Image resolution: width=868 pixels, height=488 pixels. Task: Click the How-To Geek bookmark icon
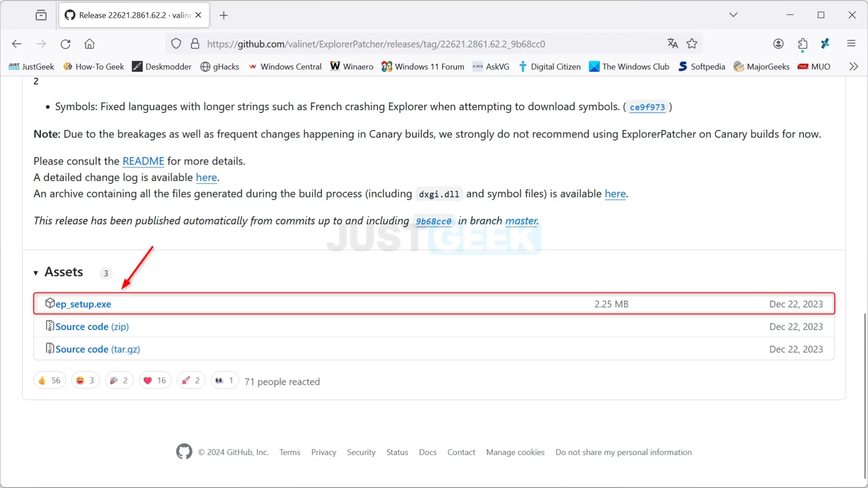coord(67,66)
